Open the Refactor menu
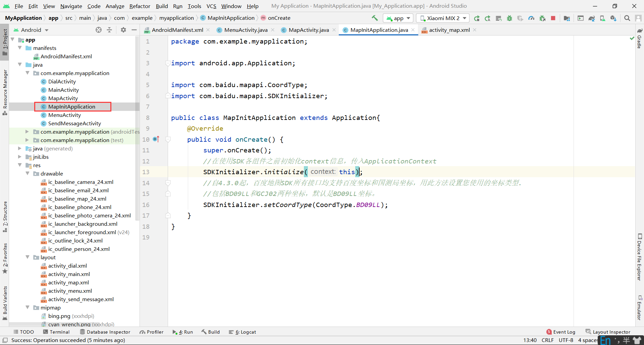Screen dimensions: 644x345 [140, 6]
